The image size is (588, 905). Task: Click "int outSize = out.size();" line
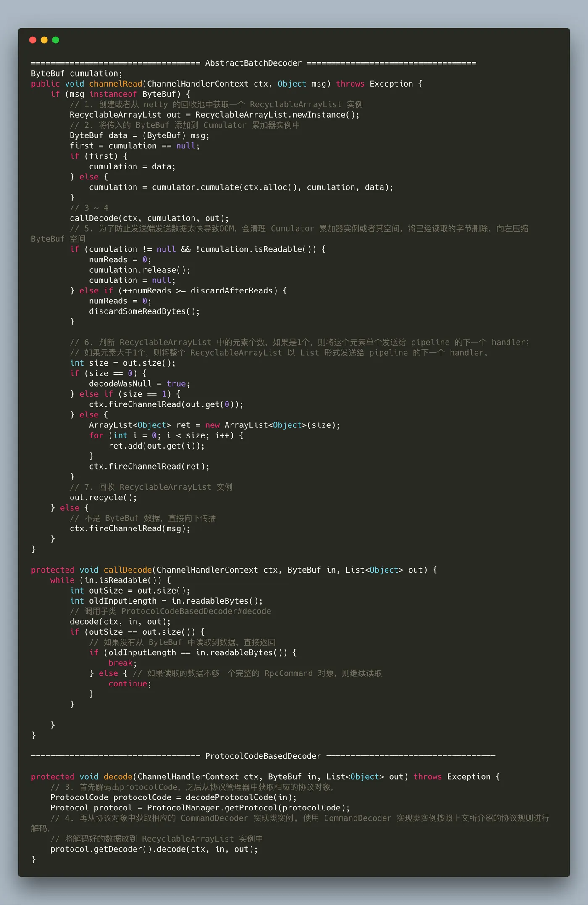[130, 591]
